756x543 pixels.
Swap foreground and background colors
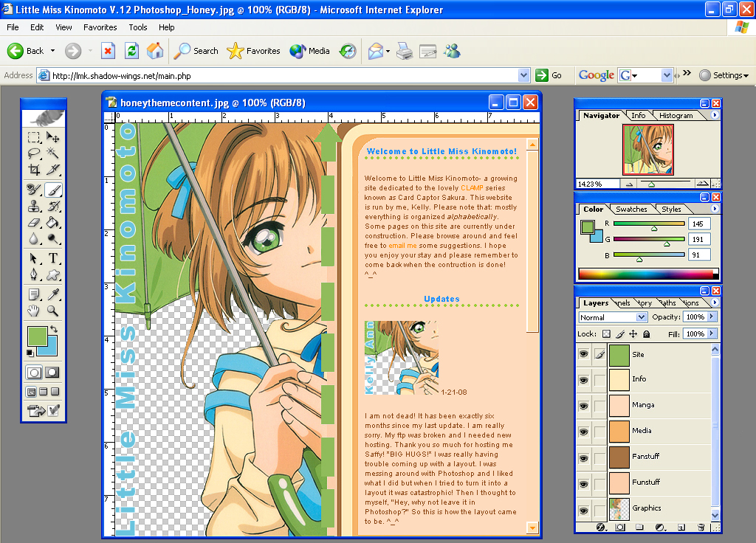[x=54, y=329]
